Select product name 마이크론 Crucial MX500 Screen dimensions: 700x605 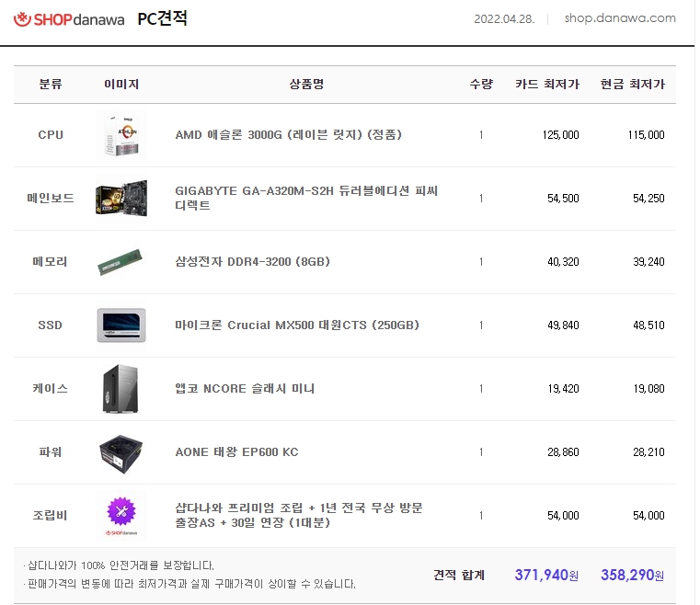click(x=297, y=325)
